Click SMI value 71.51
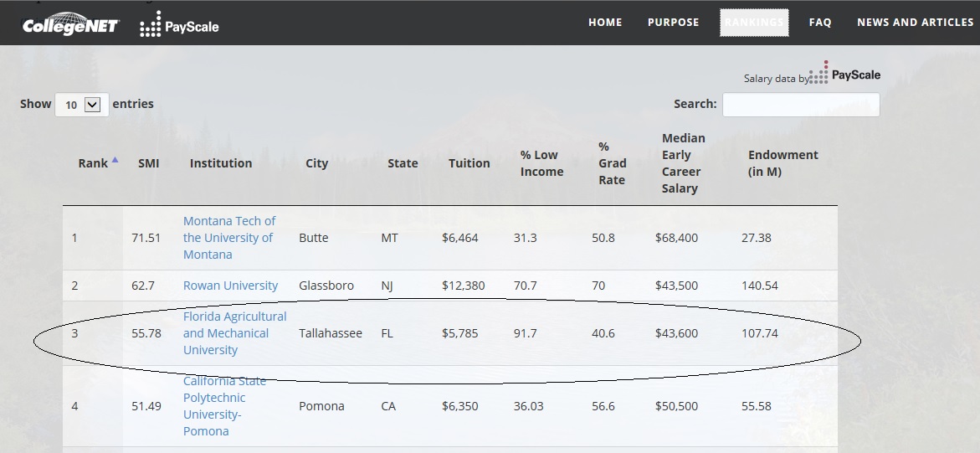This screenshot has height=453, width=980. (146, 238)
